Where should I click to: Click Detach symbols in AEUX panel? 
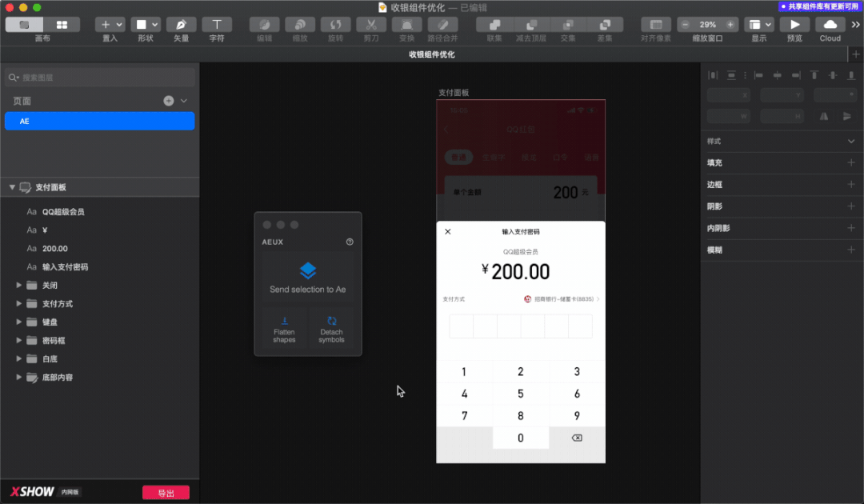(x=331, y=330)
